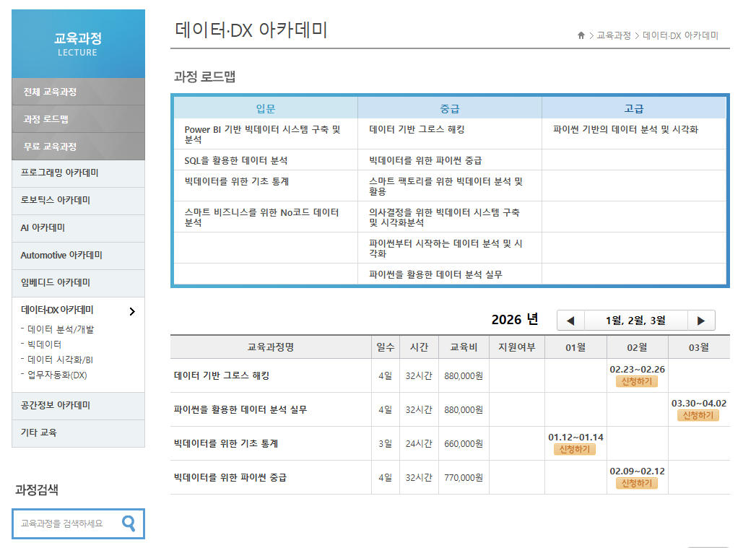Open 파이썬 기반의 데이터 분석 및 시각화 roadmap link
The image size is (756, 548).
tap(625, 130)
